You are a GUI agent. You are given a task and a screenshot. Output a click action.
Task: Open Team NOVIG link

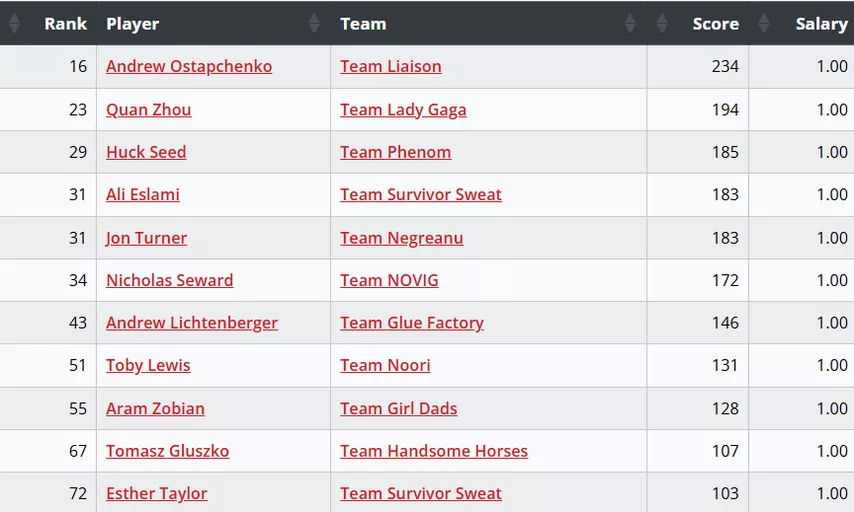(x=389, y=280)
